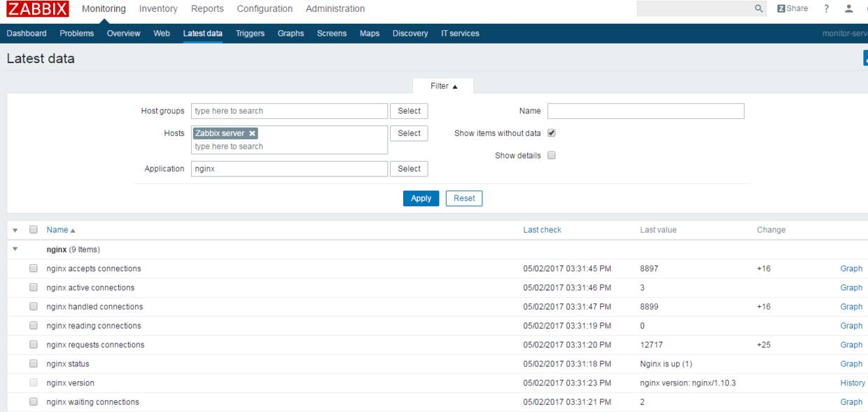Collapse the nginx (9 Items) group
868x412 pixels.
click(15, 249)
